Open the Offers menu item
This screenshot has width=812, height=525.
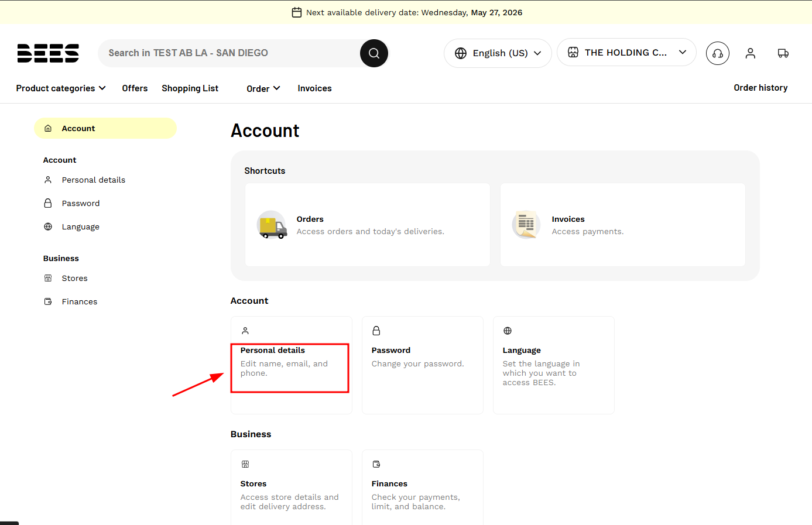tap(135, 88)
